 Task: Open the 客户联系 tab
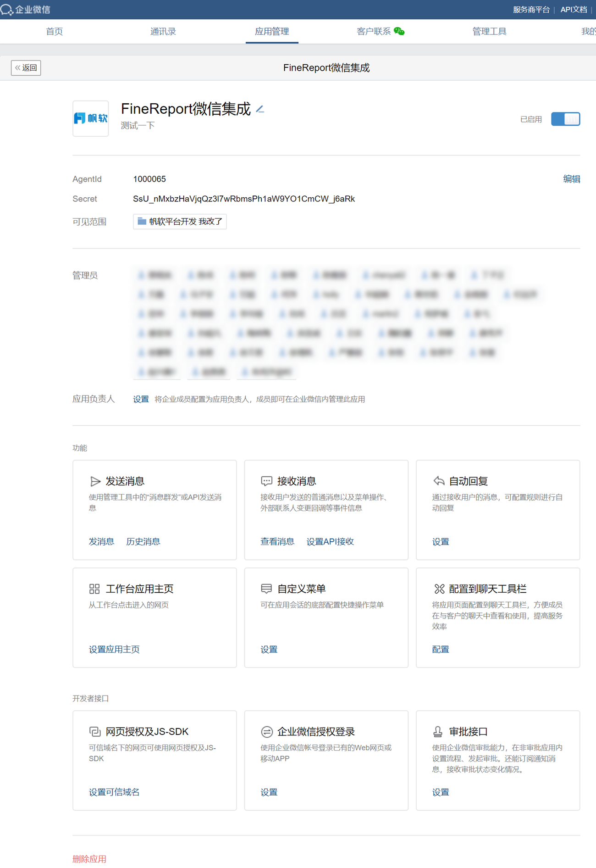pyautogui.click(x=374, y=31)
